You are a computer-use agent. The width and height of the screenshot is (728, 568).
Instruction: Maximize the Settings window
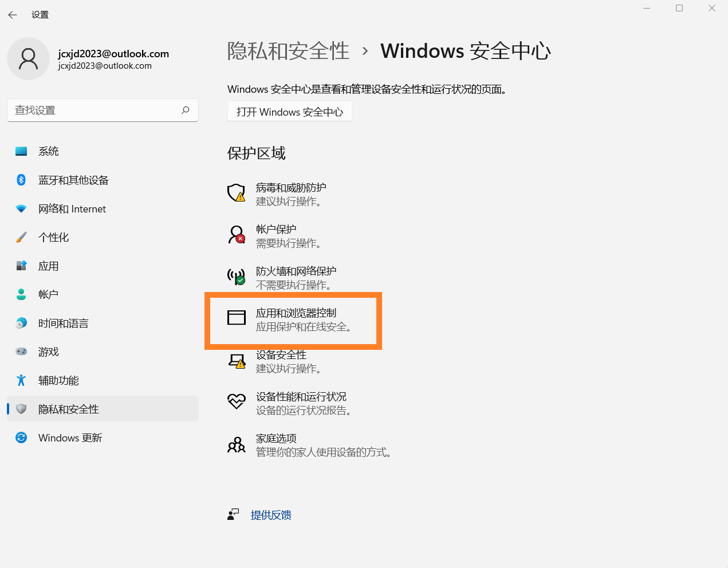point(679,8)
